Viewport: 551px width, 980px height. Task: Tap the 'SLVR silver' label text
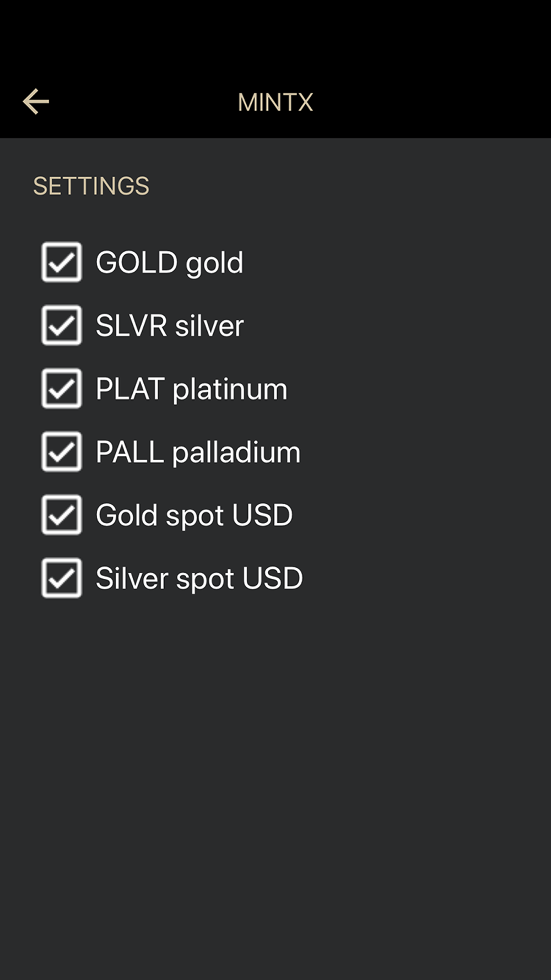pyautogui.click(x=170, y=326)
